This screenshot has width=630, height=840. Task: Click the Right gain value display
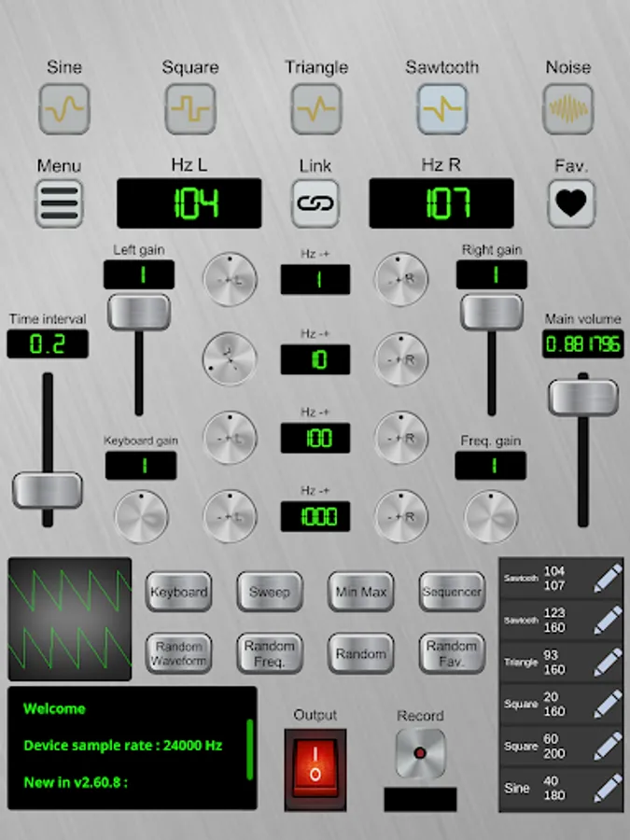(x=492, y=274)
